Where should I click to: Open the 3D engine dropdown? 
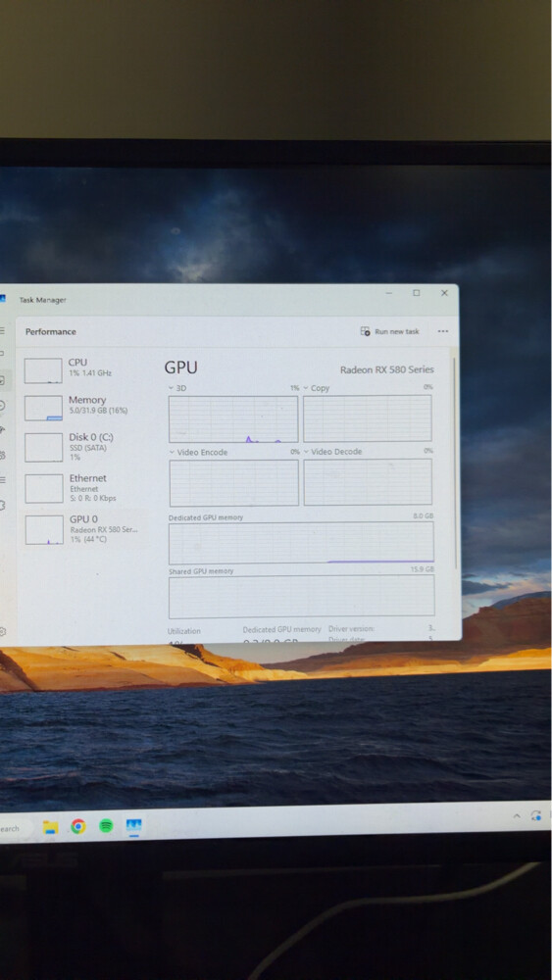click(x=177, y=388)
